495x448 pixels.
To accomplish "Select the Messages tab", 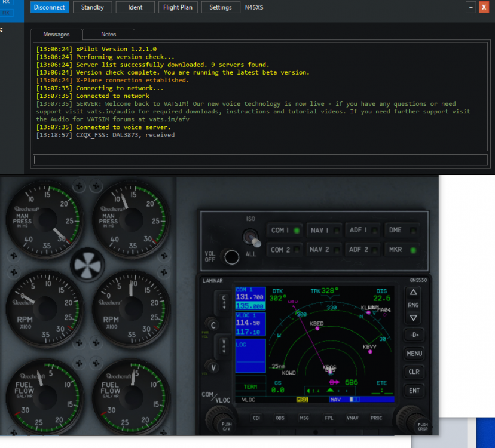I will [56, 34].
